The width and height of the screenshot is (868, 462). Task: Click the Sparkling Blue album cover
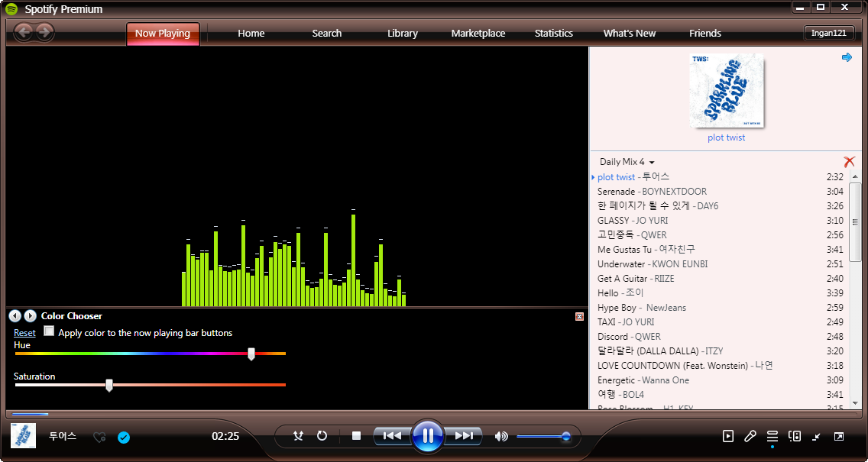[x=727, y=91]
